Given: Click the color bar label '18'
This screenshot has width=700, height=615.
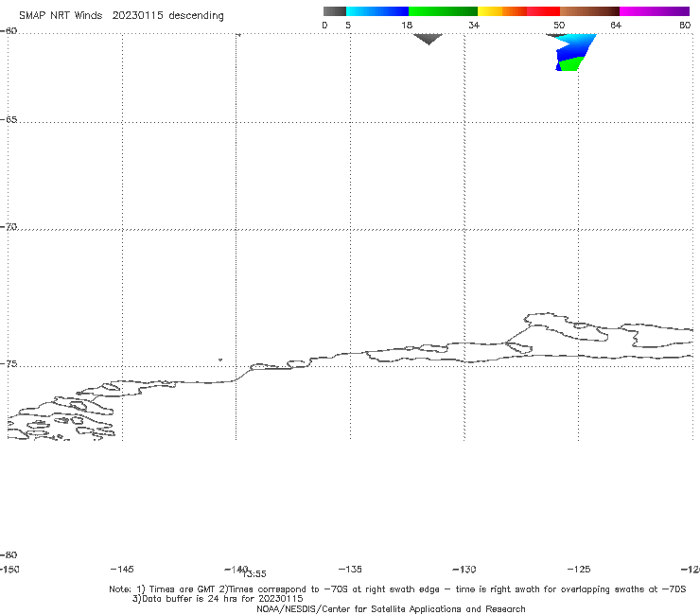Looking at the screenshot, I should [407, 25].
